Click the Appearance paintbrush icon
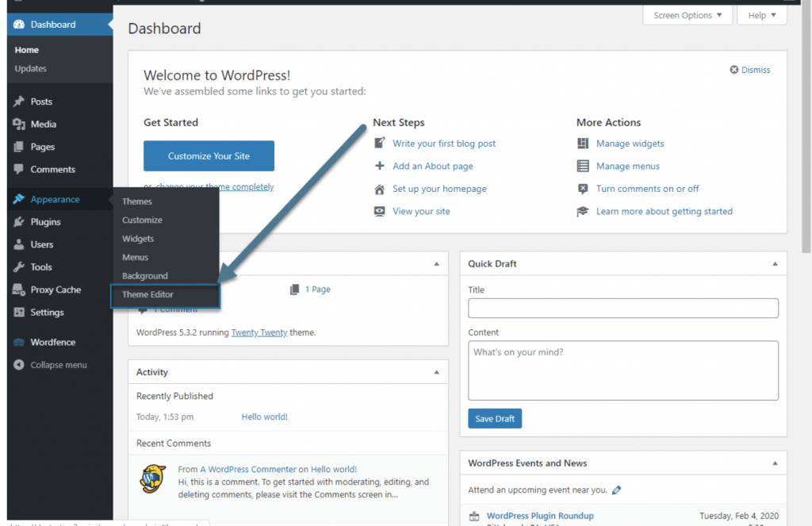This screenshot has width=812, height=526. (19, 199)
